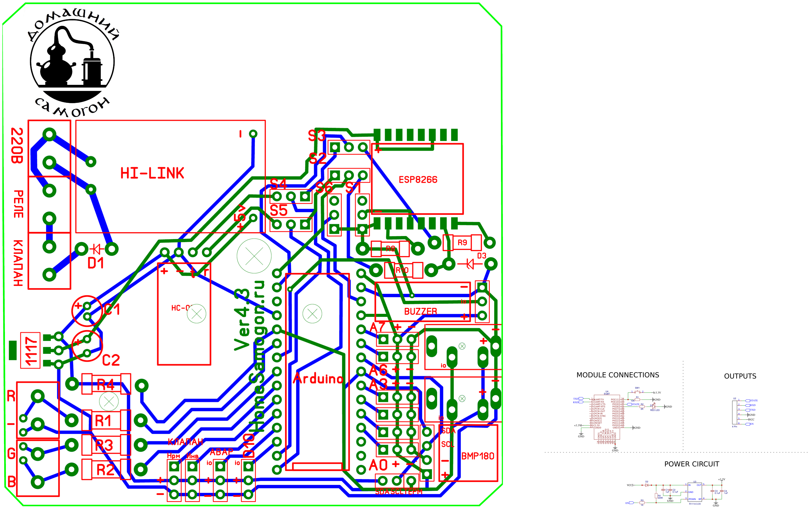812x510 pixels.
Task: Click the OUTPUTS heading
Action: (x=740, y=376)
